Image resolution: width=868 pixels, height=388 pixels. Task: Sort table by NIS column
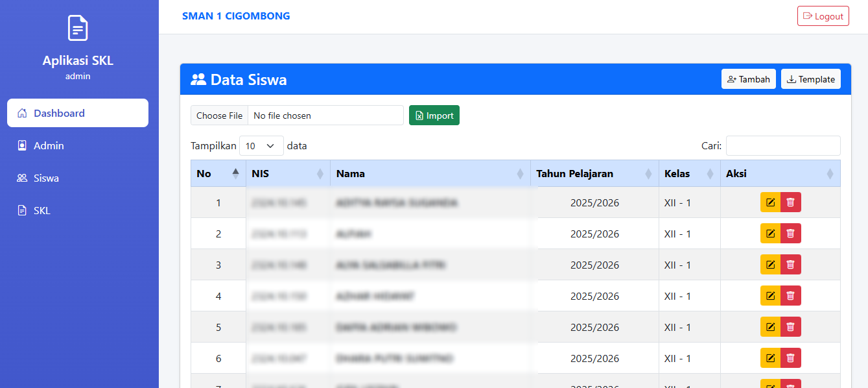point(288,173)
